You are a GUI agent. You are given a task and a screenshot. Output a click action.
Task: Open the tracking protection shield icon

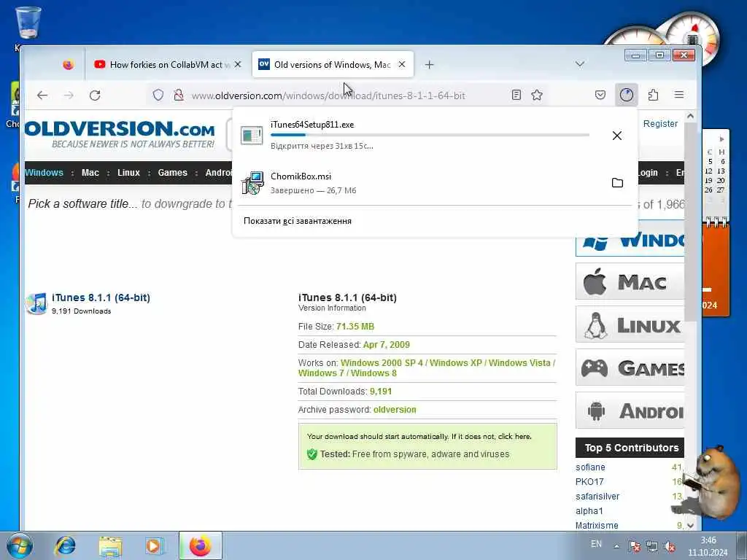(158, 96)
